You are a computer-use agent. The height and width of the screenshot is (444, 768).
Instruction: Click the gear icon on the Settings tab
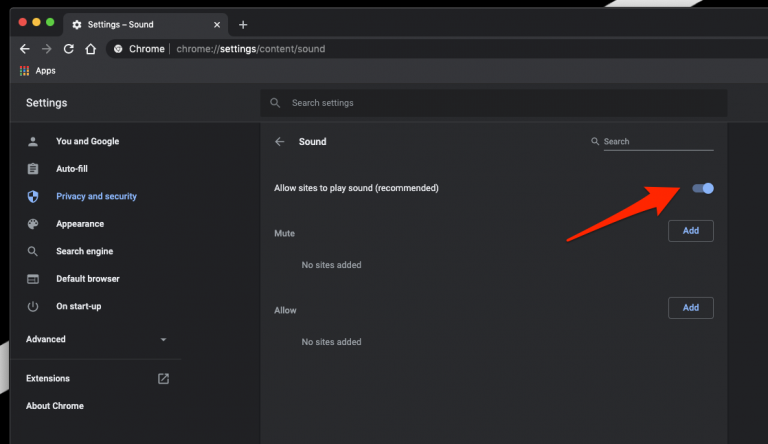(77, 25)
